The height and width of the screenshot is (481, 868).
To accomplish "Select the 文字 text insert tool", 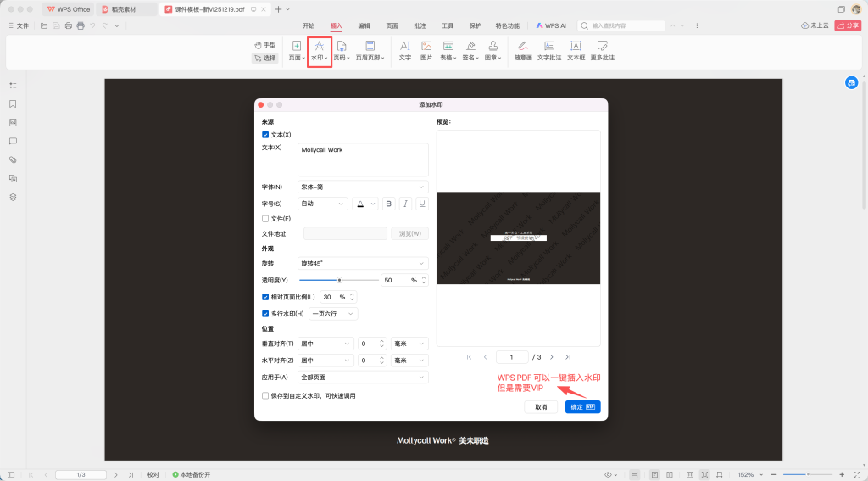I will 404,51.
